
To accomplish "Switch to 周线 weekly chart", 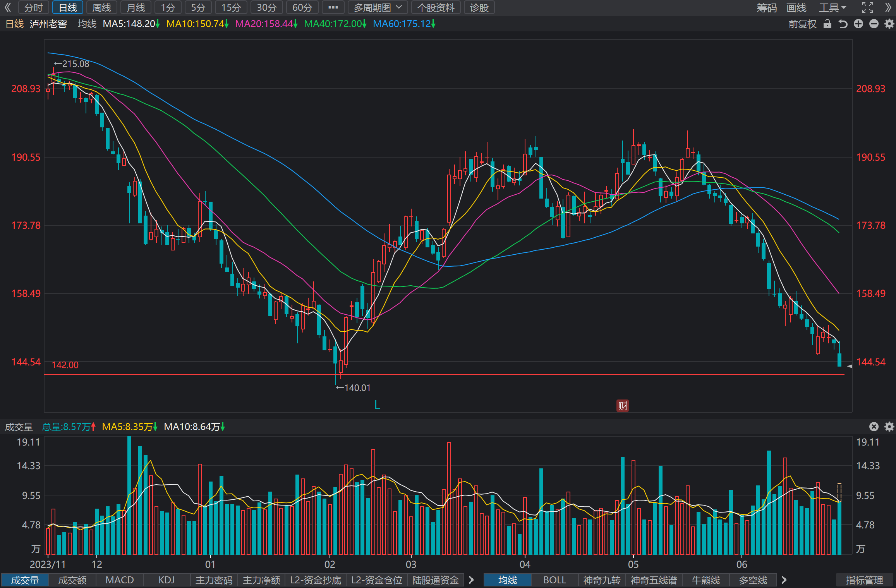I will pos(102,7).
